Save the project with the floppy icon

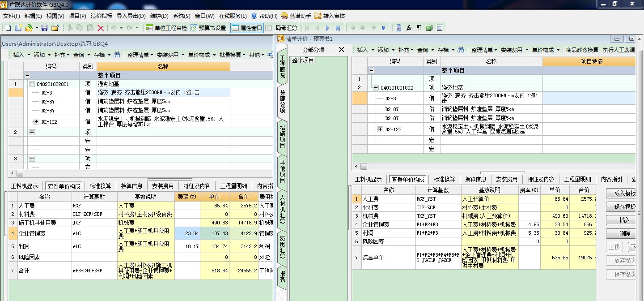(44, 28)
